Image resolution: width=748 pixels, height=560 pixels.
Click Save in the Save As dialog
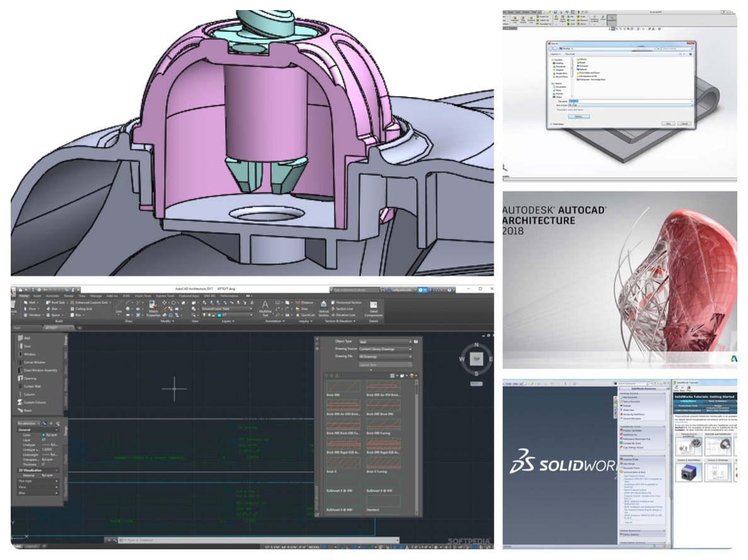[668, 123]
